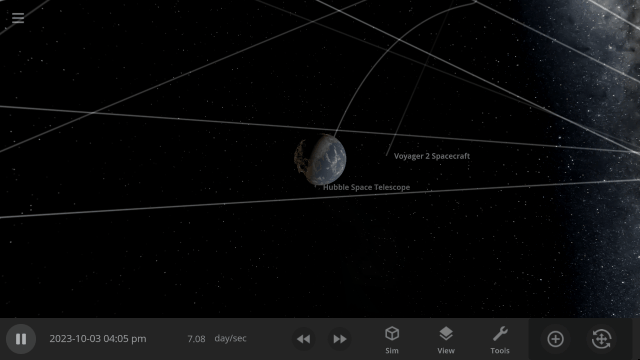The image size is (640, 360).
Task: Edit the 7.08 time step value
Action: (196, 339)
